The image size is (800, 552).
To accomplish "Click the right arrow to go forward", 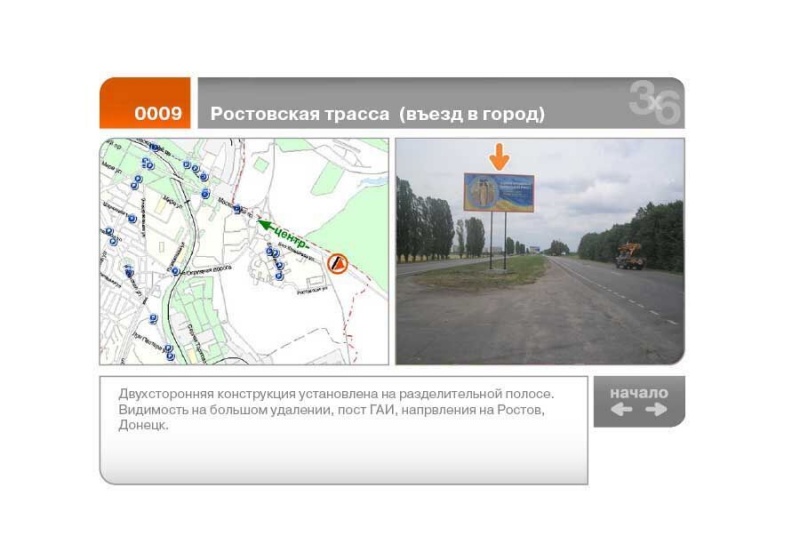I will [656, 409].
